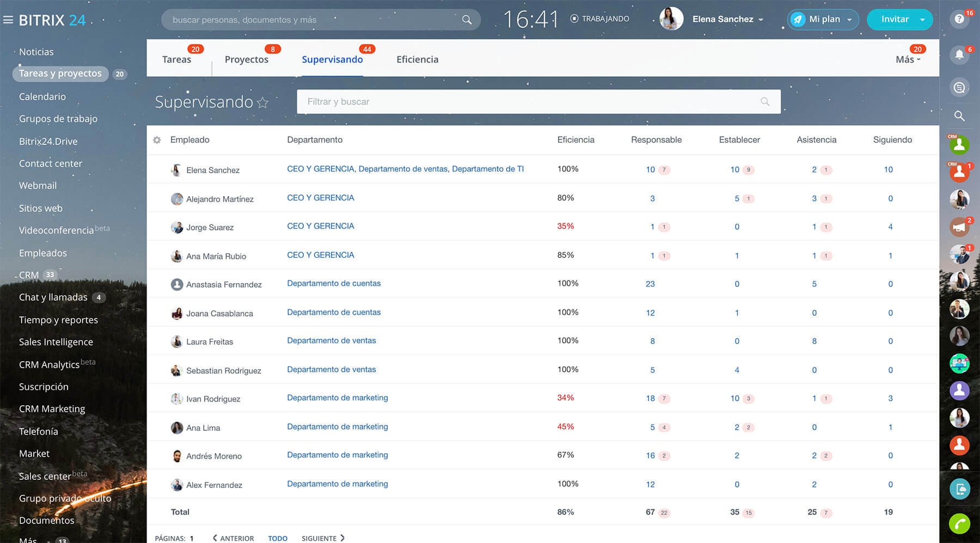Switch to the Eficiencia tab
This screenshot has width=980, height=543.
tap(417, 60)
